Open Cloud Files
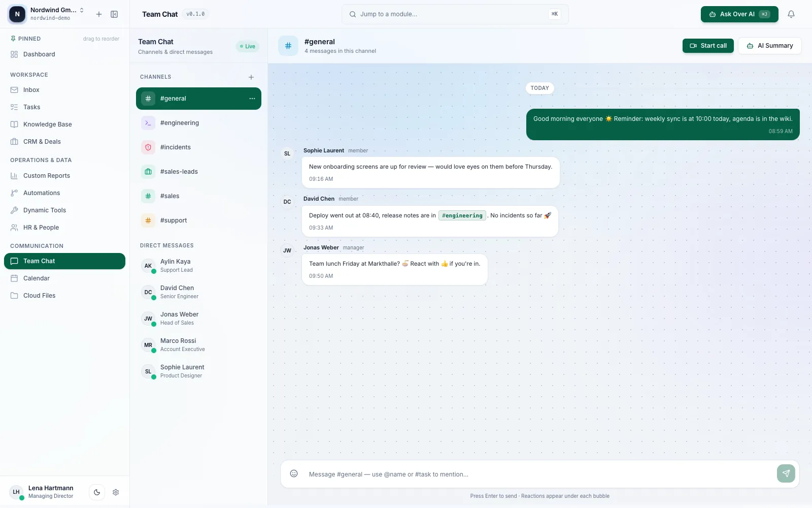The width and height of the screenshot is (812, 508). [64, 296]
